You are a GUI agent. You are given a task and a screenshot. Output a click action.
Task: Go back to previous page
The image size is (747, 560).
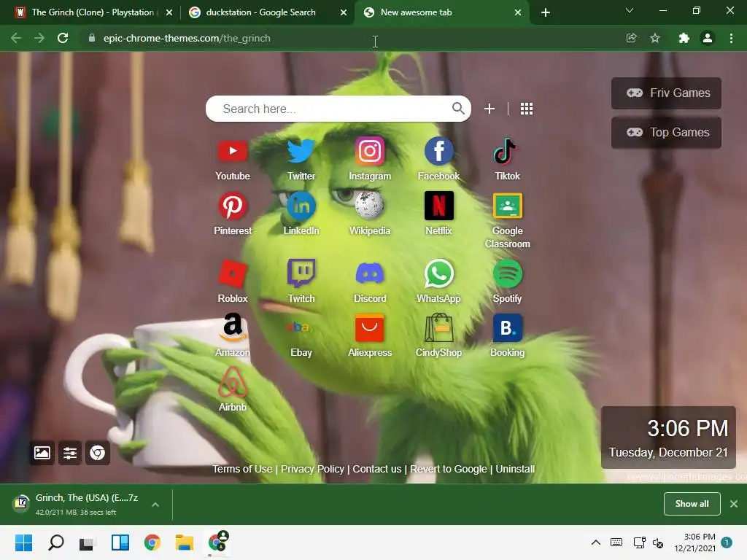point(16,38)
